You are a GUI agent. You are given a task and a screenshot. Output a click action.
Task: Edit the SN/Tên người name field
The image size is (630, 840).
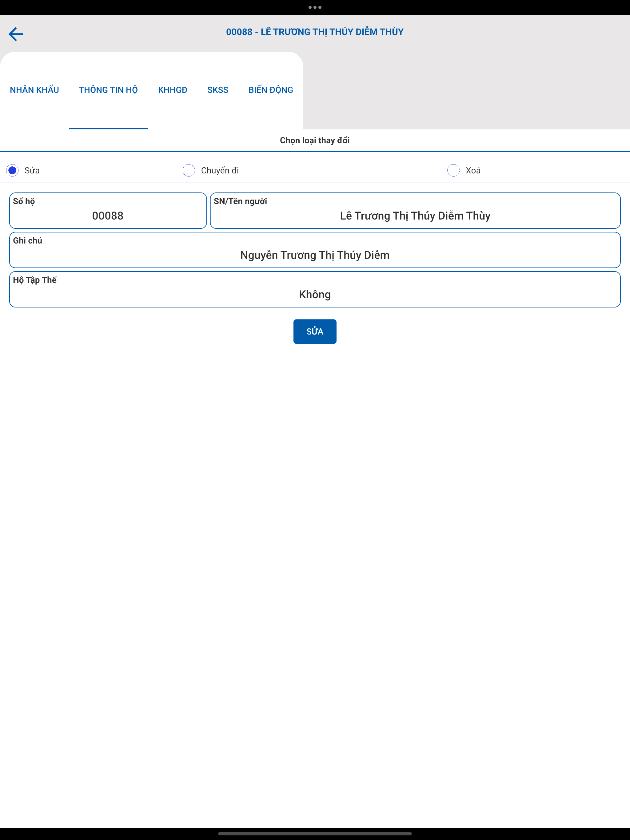(x=415, y=211)
